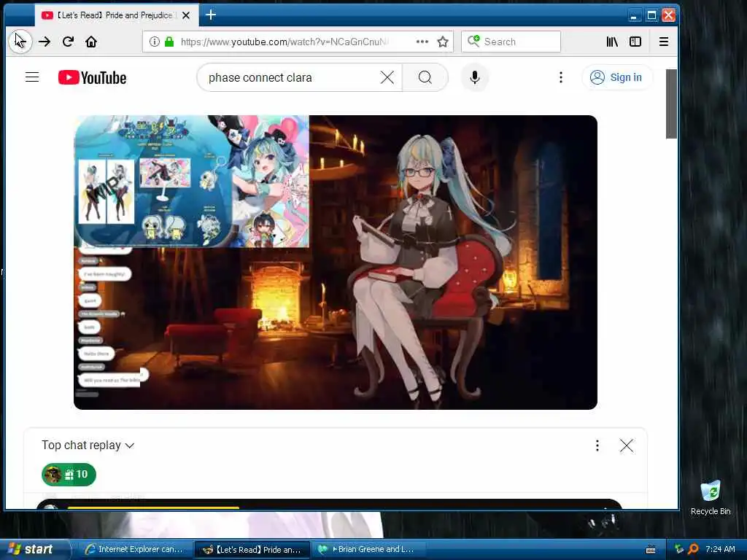Search with your voice microphone icon
The width and height of the screenshot is (747, 560).
tap(474, 77)
